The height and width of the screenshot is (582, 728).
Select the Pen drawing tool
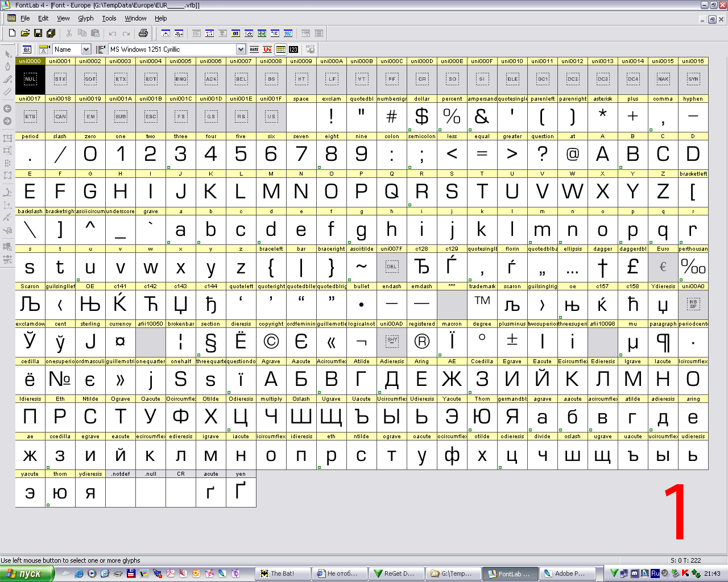click(x=7, y=66)
